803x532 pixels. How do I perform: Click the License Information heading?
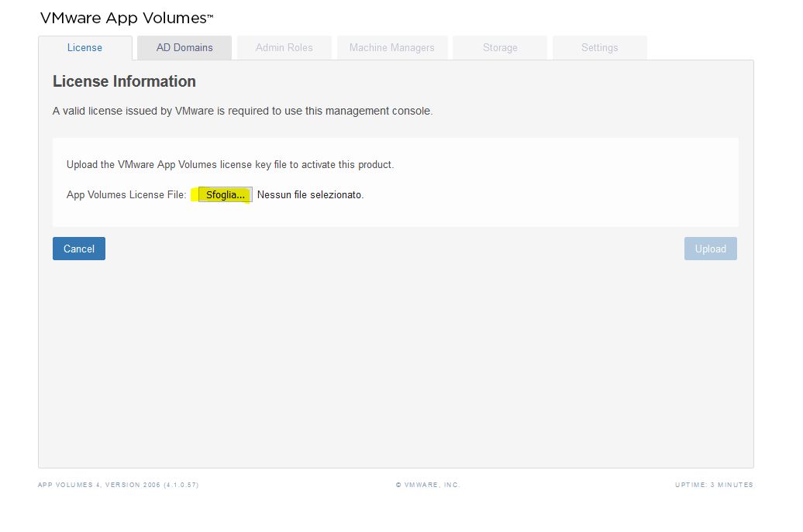coord(125,81)
